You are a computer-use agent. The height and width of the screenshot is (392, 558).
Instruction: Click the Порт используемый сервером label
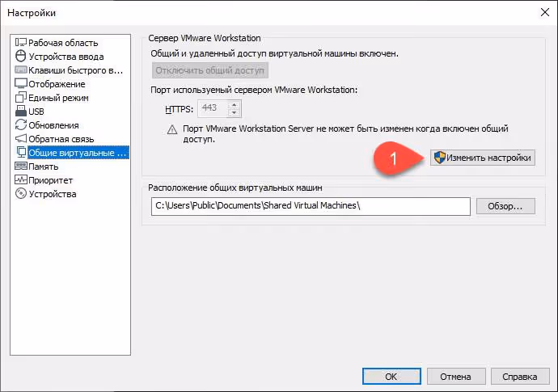[x=254, y=90]
